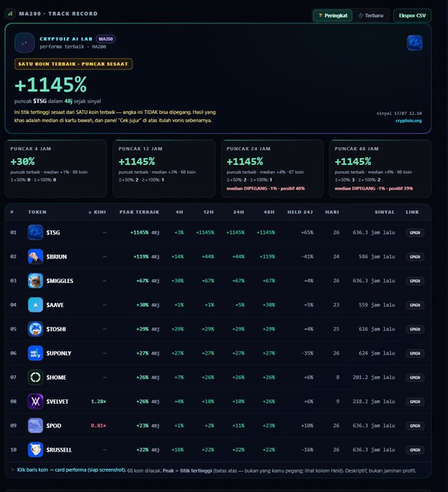Click the $TSG token icon in row 01
This screenshot has height=492, width=448.
pyautogui.click(x=35, y=232)
